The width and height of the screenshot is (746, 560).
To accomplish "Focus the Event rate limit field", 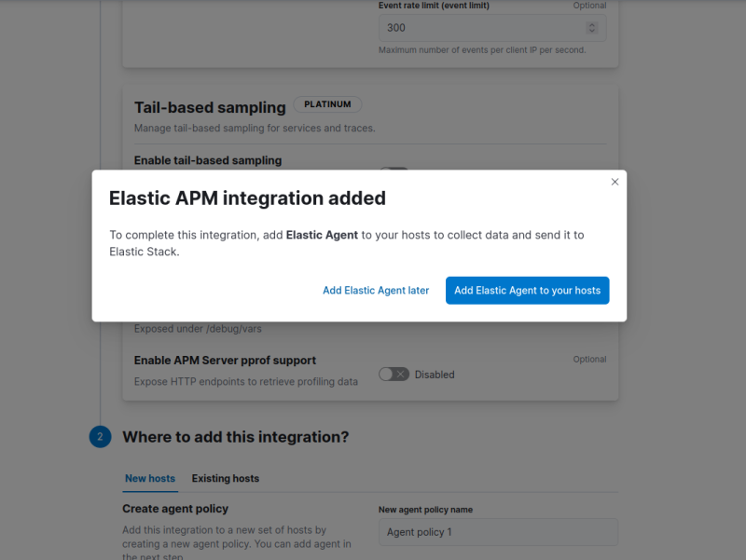I will [x=485, y=28].
